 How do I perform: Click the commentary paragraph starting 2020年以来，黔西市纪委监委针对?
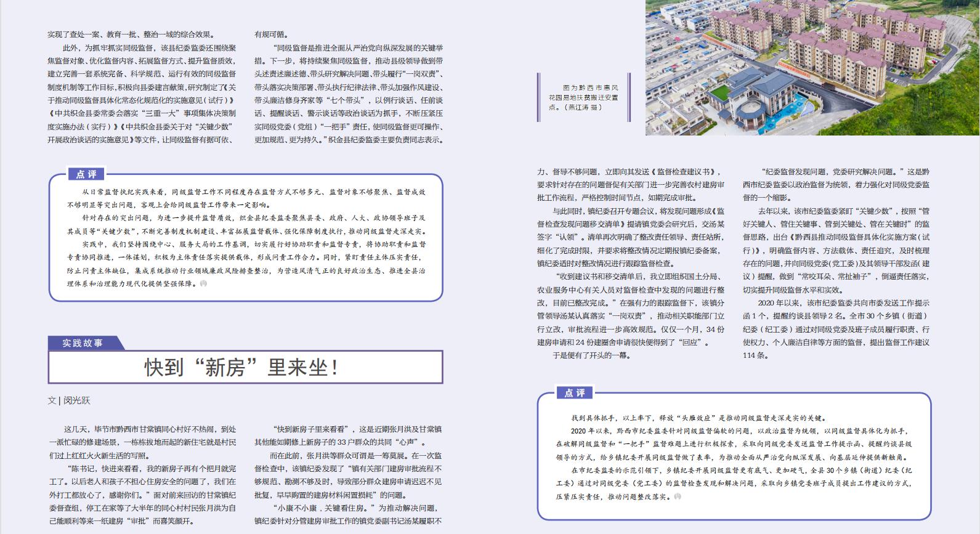tap(734, 445)
